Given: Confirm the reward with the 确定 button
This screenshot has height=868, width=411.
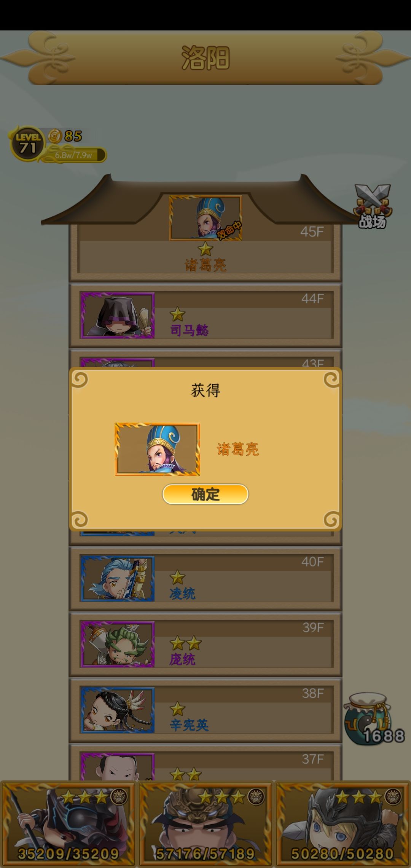Looking at the screenshot, I should (205, 494).
